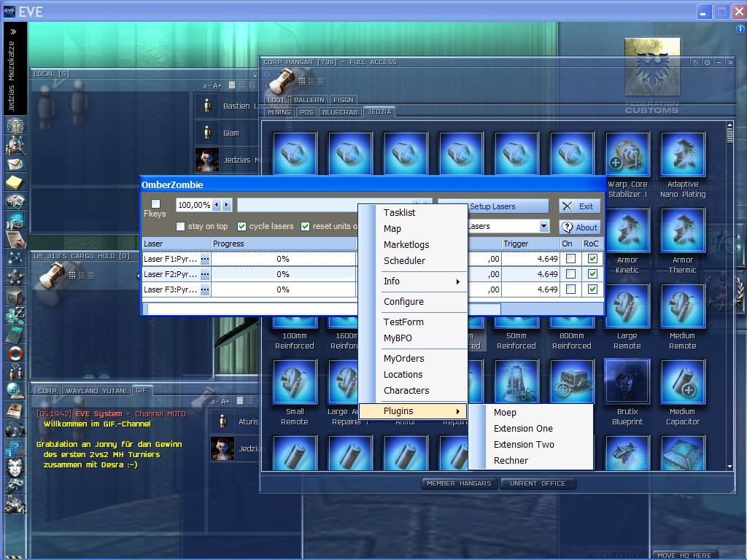Click the 100,00% percentage input field
This screenshot has width=747, height=560.
click(194, 205)
